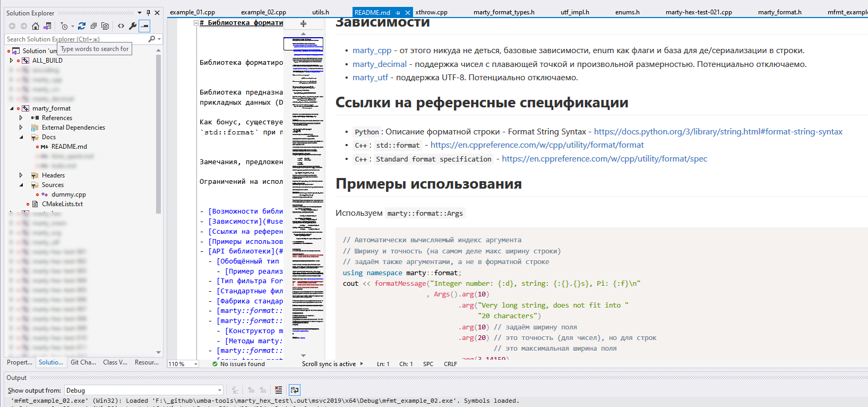Open Properties with the wrench icon

click(x=133, y=26)
